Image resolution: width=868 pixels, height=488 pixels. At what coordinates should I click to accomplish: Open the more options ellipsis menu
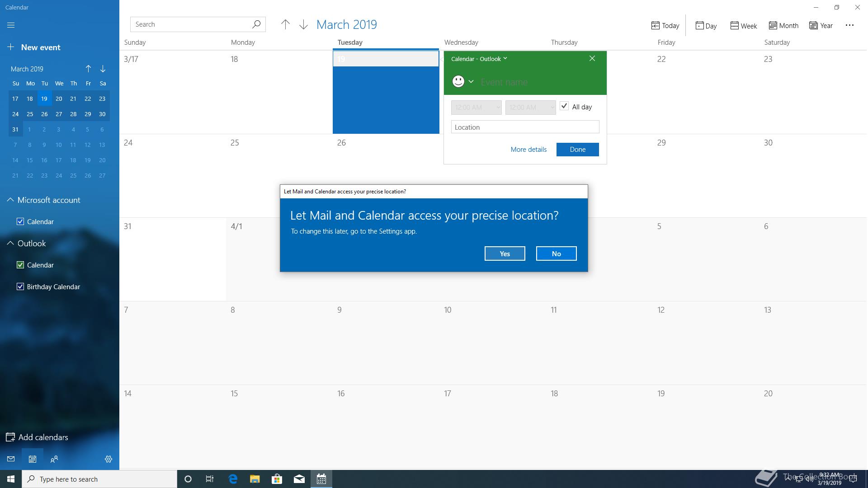coord(849,25)
